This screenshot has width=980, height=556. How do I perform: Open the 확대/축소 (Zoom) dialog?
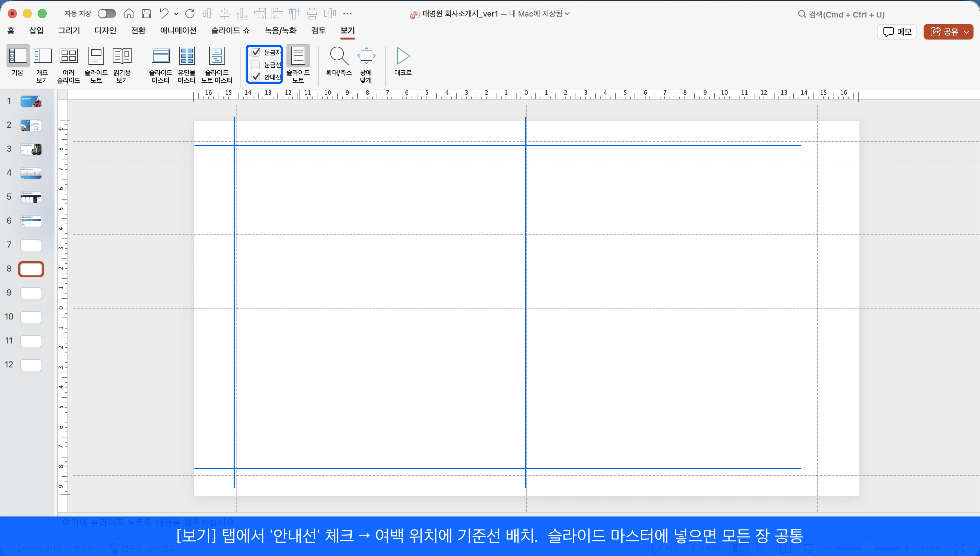click(339, 62)
